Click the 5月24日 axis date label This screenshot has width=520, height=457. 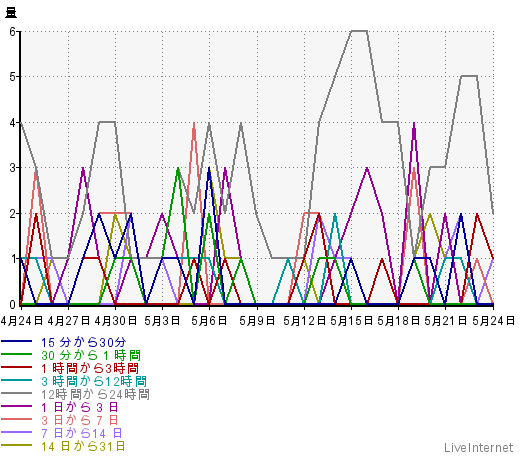click(x=493, y=321)
